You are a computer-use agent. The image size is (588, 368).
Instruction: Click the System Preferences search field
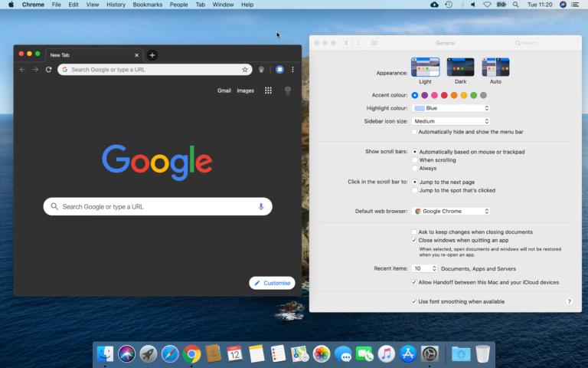546,43
